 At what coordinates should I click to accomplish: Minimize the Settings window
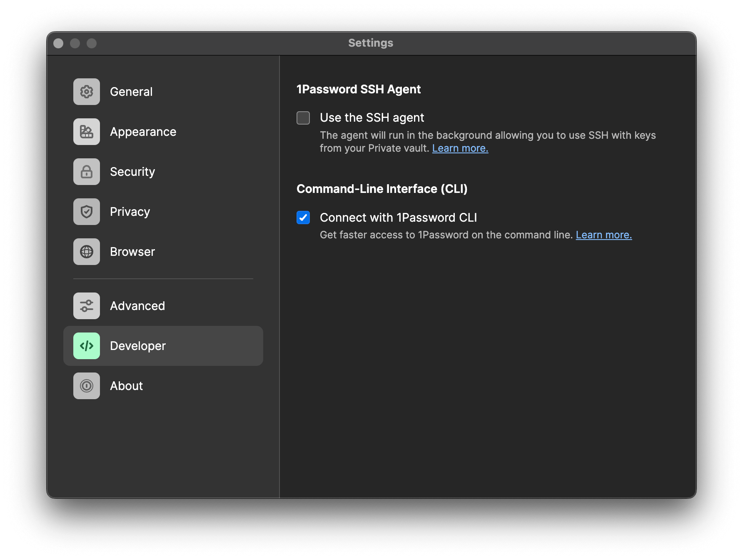tap(75, 43)
